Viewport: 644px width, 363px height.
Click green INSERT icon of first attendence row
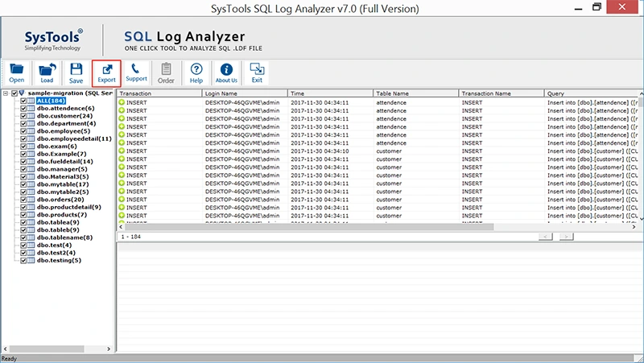pos(122,103)
